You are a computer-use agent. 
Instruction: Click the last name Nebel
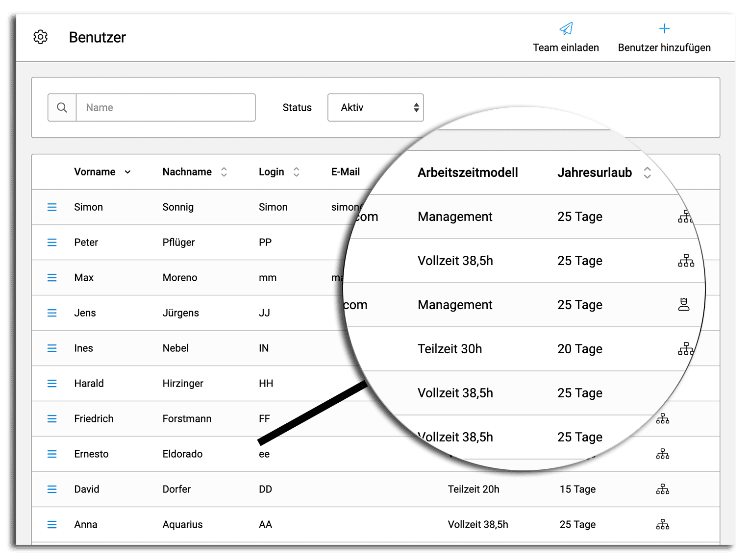coord(175,348)
